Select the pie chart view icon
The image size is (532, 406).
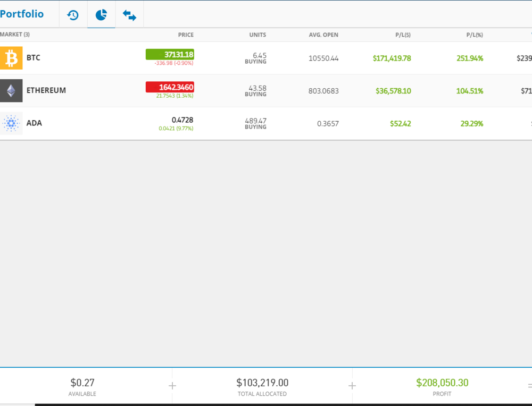[x=101, y=15]
